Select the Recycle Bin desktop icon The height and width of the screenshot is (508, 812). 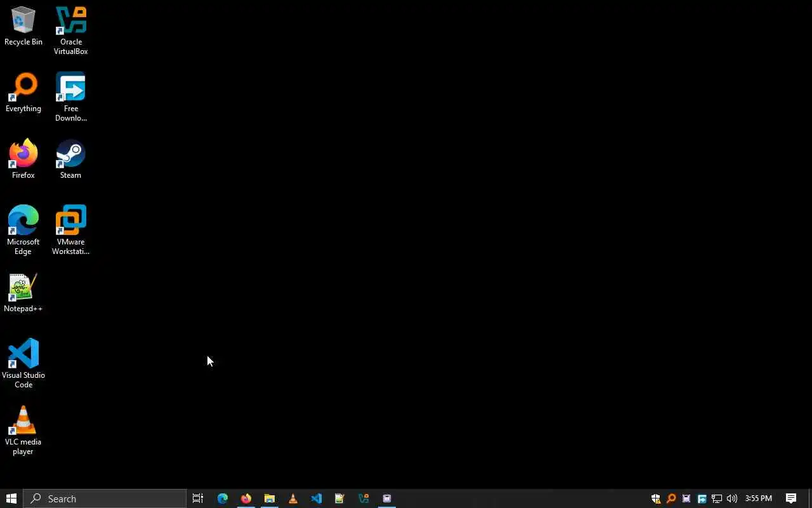tap(23, 27)
